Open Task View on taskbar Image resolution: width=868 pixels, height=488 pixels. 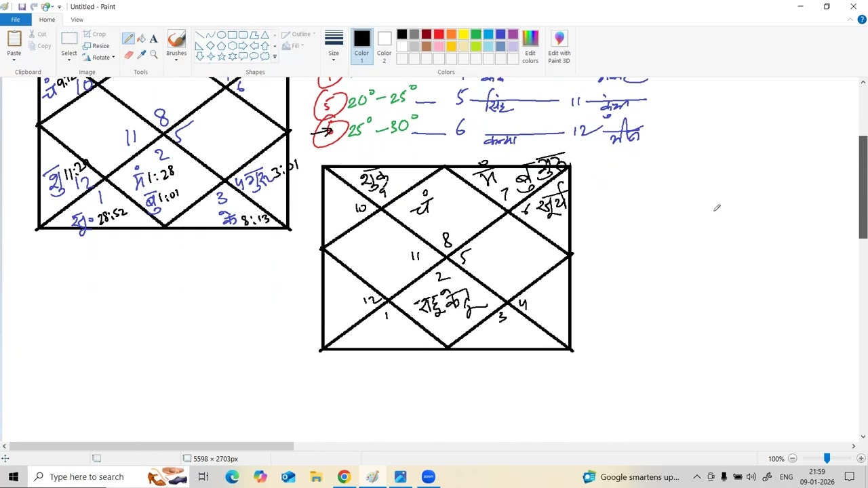pos(203,477)
